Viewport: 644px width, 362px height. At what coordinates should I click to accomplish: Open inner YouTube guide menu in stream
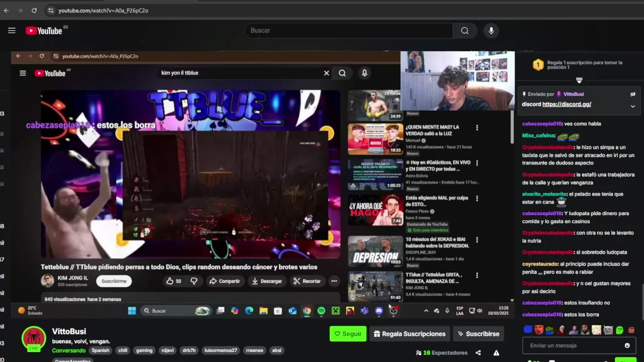pyautogui.click(x=23, y=73)
